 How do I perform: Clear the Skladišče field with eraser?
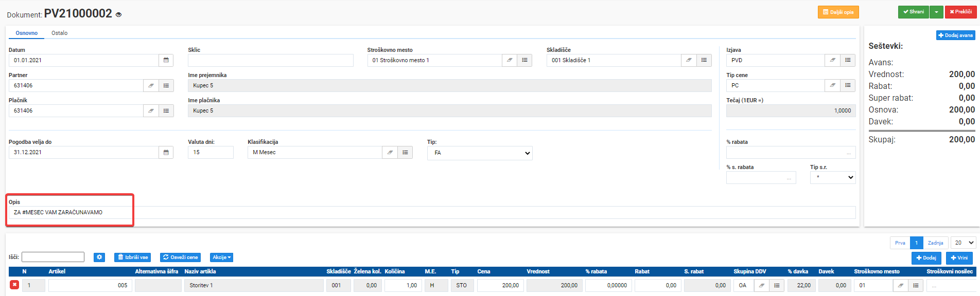point(689,60)
